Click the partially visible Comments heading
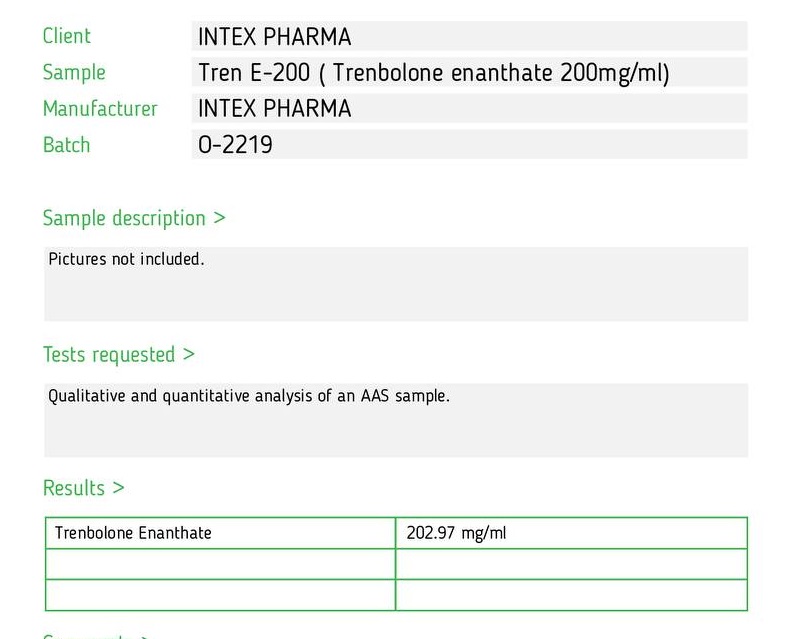The height and width of the screenshot is (639, 799). (x=96, y=635)
